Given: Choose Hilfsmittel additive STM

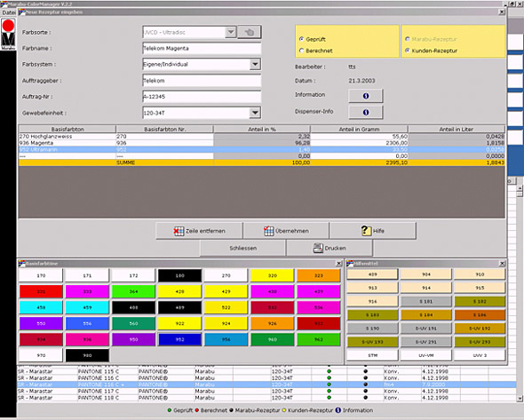Looking at the screenshot, I should click(x=373, y=355).
